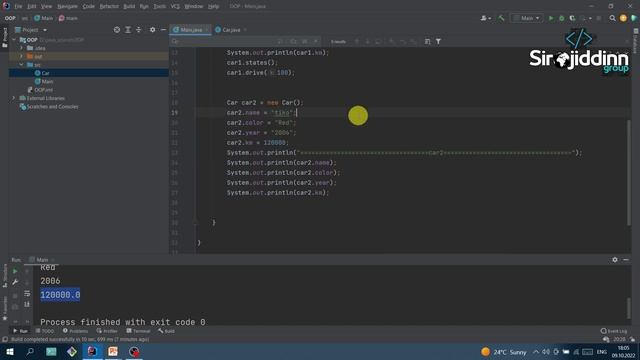Open Windows taskbar search
This screenshot has height=360, width=640.
coord(30,351)
